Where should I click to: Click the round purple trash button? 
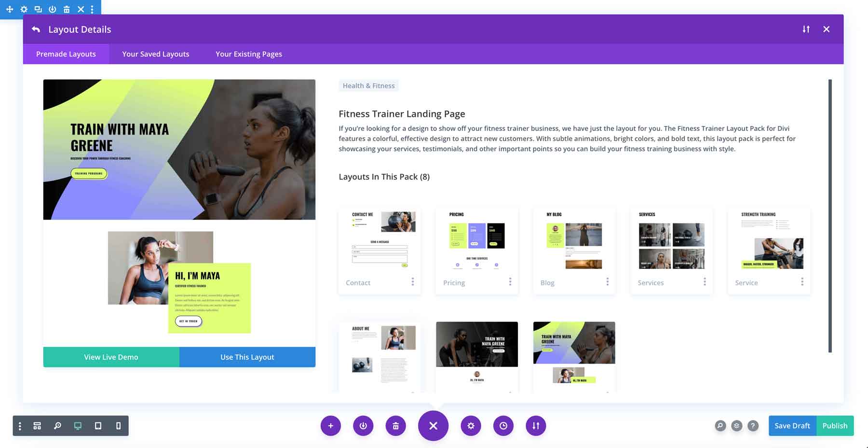click(395, 426)
